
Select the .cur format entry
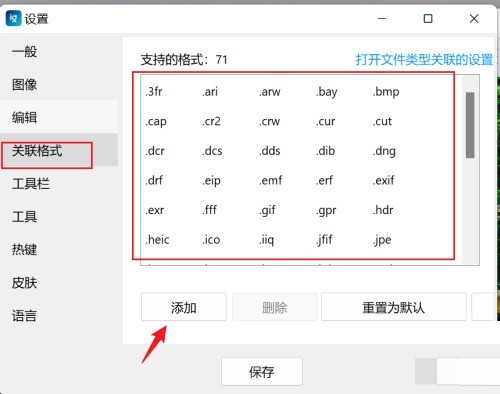325,121
